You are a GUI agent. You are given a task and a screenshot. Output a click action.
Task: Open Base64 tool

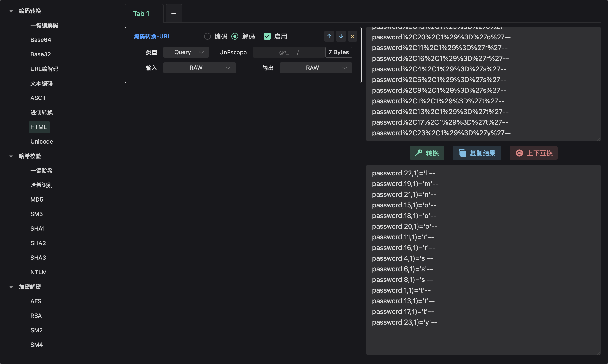coord(41,40)
